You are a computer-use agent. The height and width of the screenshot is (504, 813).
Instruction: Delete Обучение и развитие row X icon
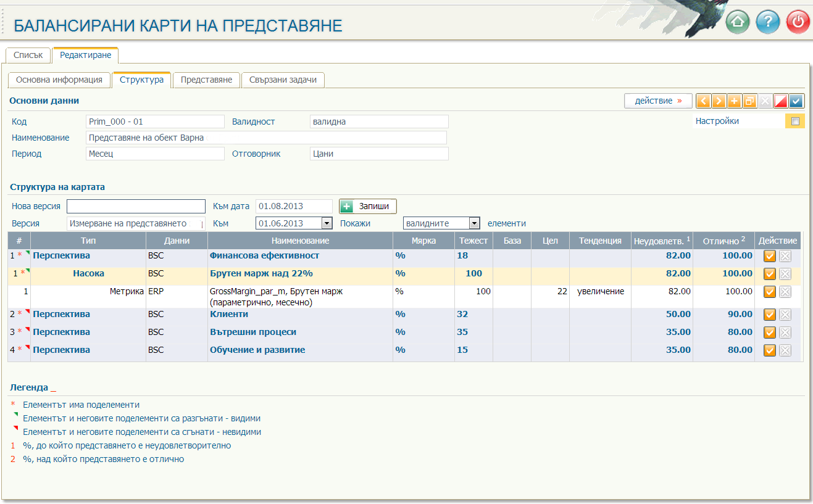[785, 350]
